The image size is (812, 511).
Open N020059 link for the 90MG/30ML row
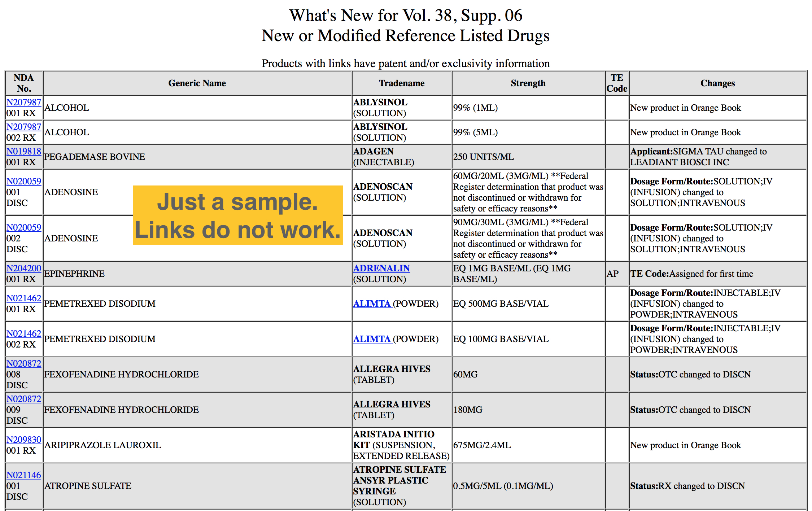(x=24, y=227)
